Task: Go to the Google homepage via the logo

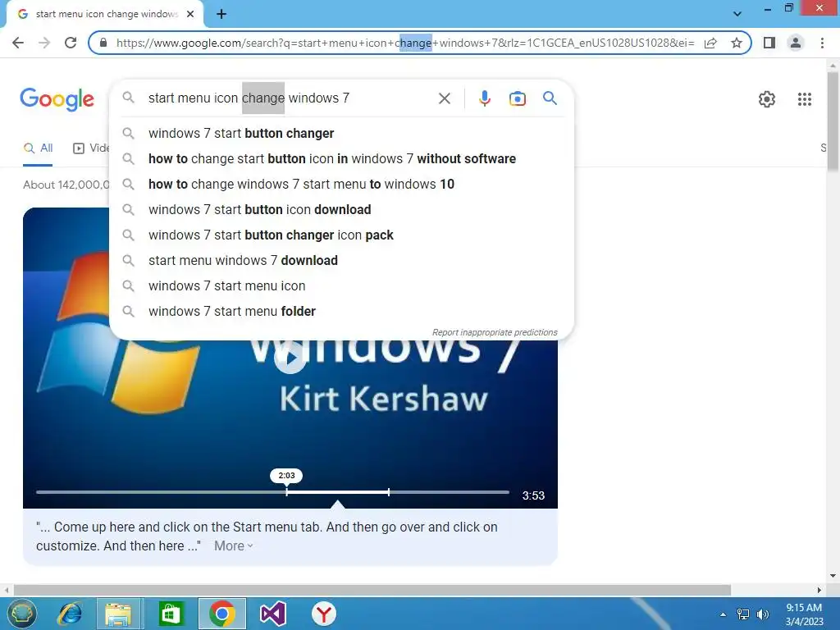Action: [57, 99]
